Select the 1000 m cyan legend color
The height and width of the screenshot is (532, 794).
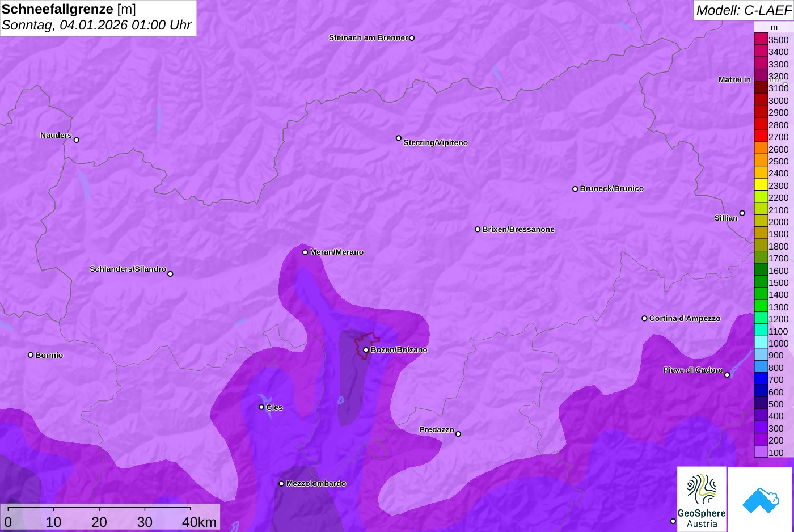pos(761,343)
